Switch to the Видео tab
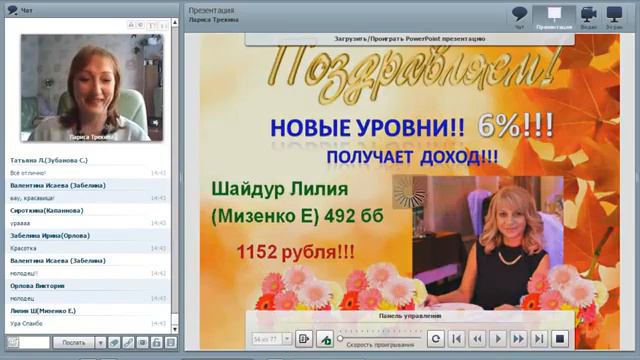The image size is (640, 360). tap(589, 18)
